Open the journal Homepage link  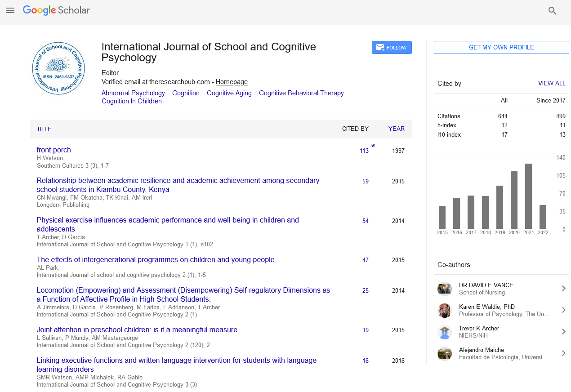point(232,82)
